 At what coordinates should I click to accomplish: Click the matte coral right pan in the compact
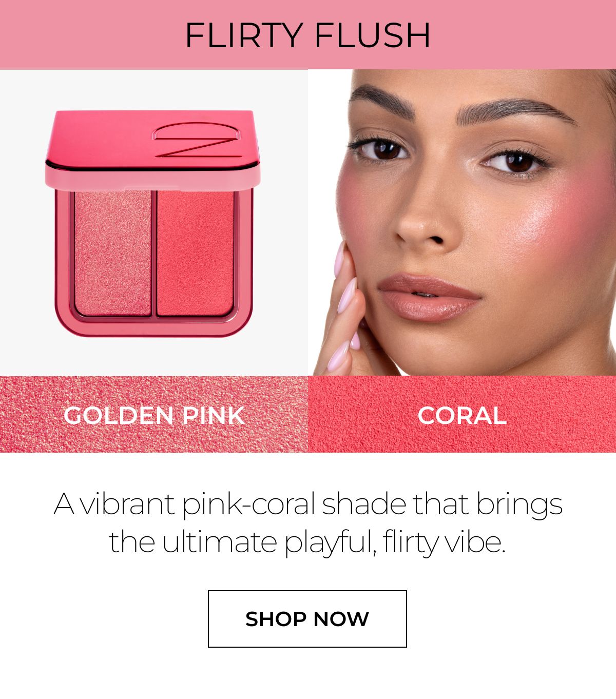195,253
